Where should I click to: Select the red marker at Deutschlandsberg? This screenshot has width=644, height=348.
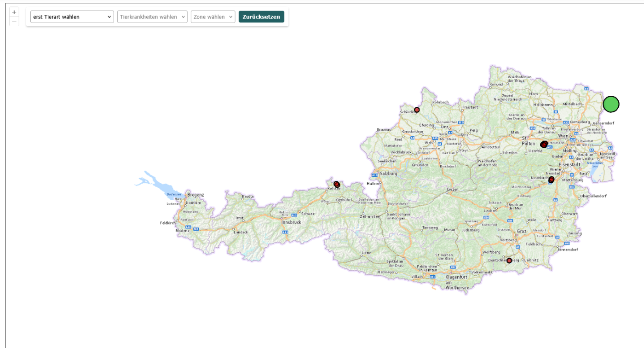[x=509, y=261]
